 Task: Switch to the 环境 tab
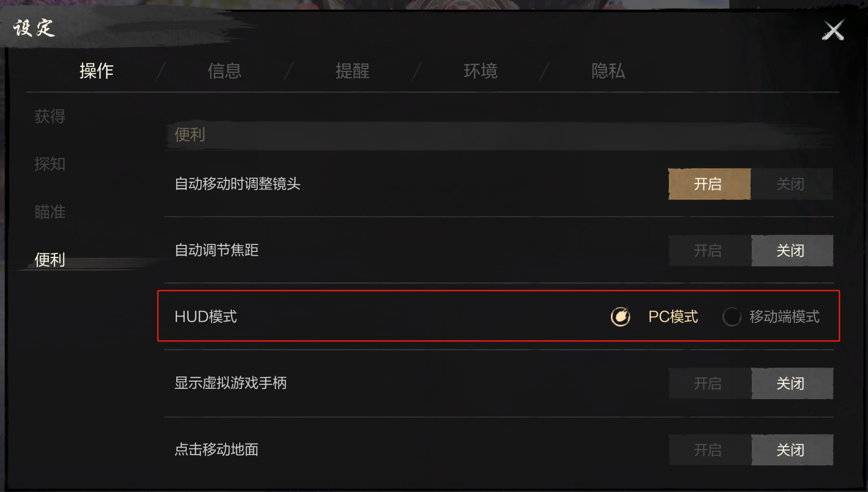[x=481, y=71]
